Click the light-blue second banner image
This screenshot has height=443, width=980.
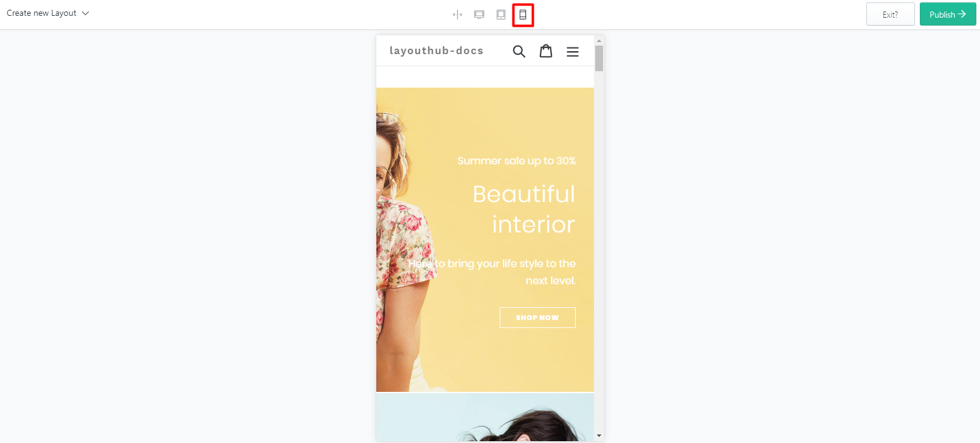coord(485,417)
